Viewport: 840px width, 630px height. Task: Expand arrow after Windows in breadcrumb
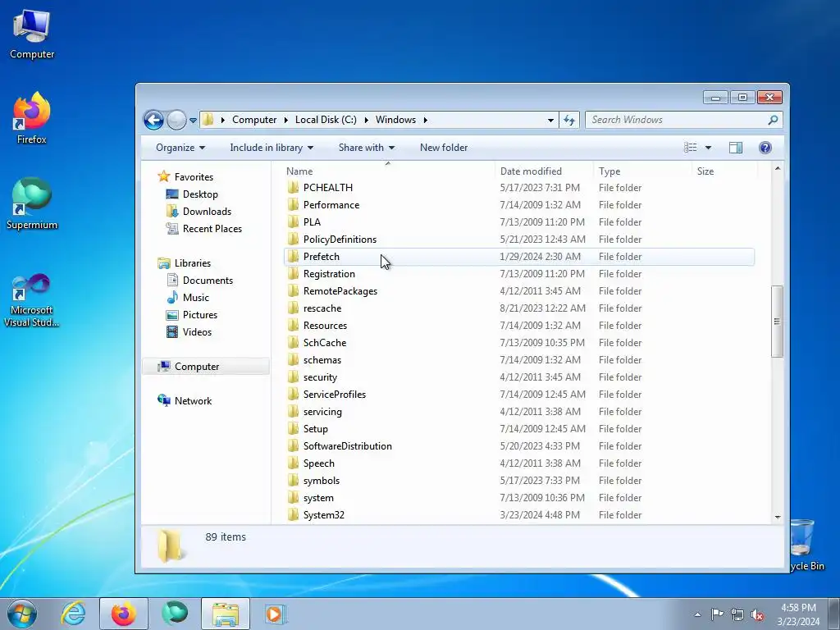(426, 120)
